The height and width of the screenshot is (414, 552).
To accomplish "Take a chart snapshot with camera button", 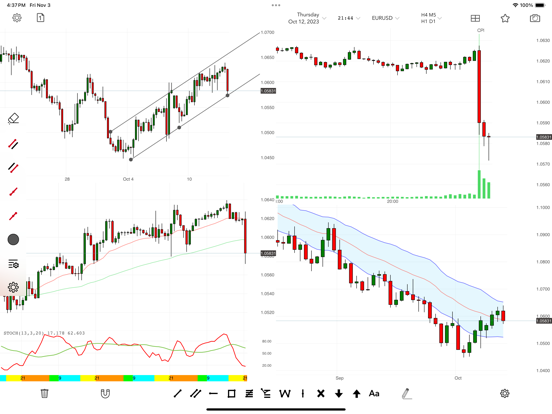I will [535, 18].
